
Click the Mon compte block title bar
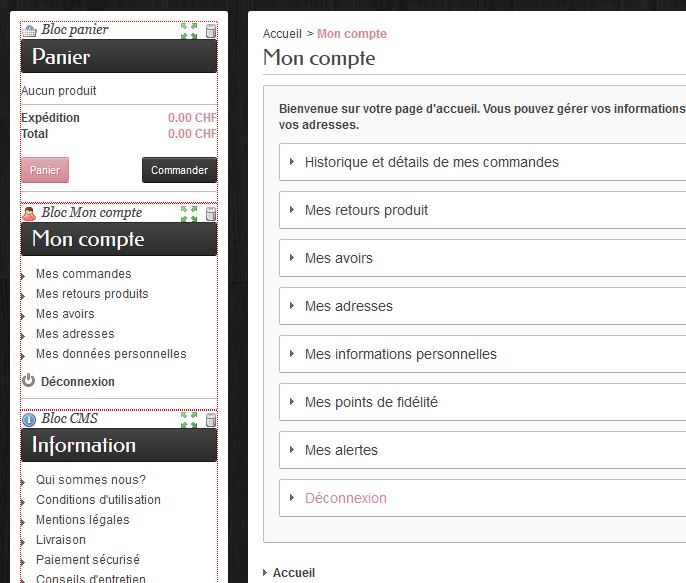pos(119,239)
